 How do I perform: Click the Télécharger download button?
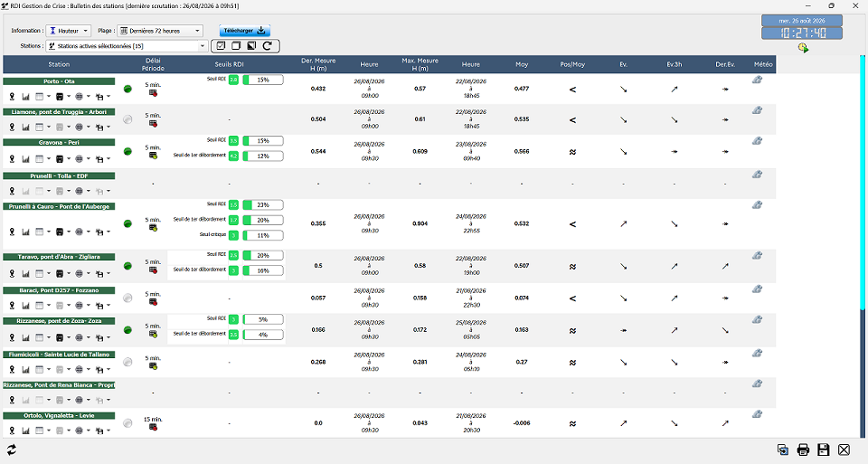point(245,31)
